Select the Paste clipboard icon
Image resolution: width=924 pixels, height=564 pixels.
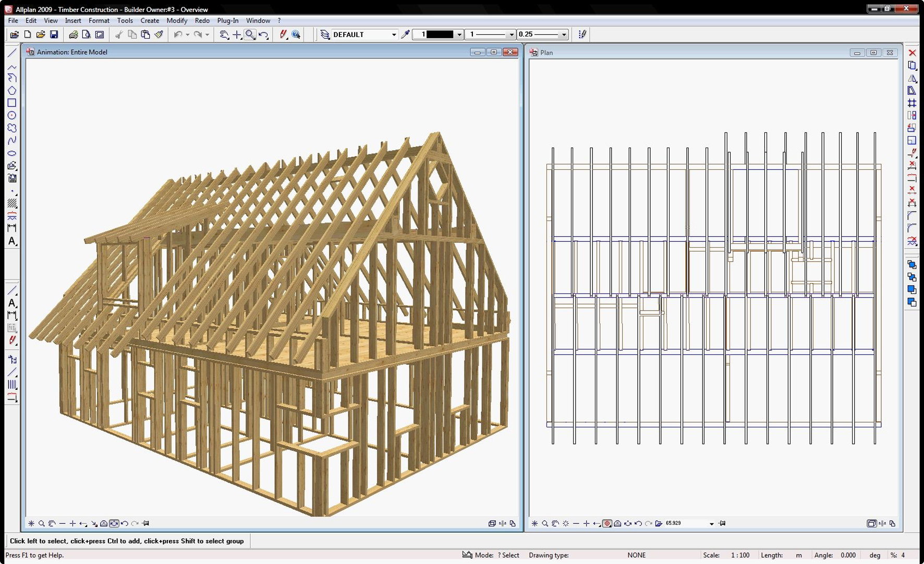tap(144, 34)
